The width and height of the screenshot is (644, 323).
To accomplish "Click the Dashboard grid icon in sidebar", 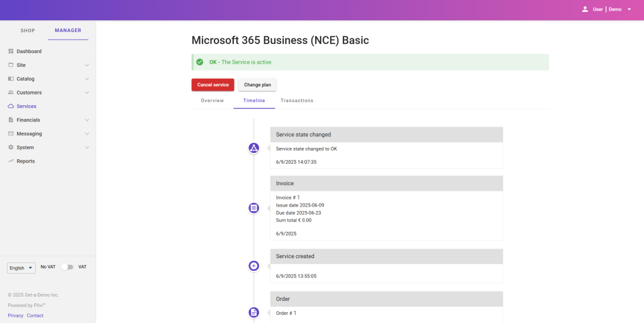I will (11, 51).
